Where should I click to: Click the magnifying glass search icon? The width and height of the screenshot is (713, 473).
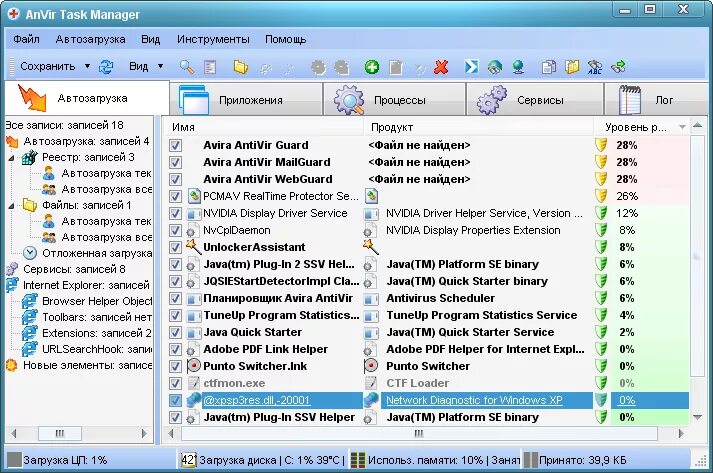186,67
